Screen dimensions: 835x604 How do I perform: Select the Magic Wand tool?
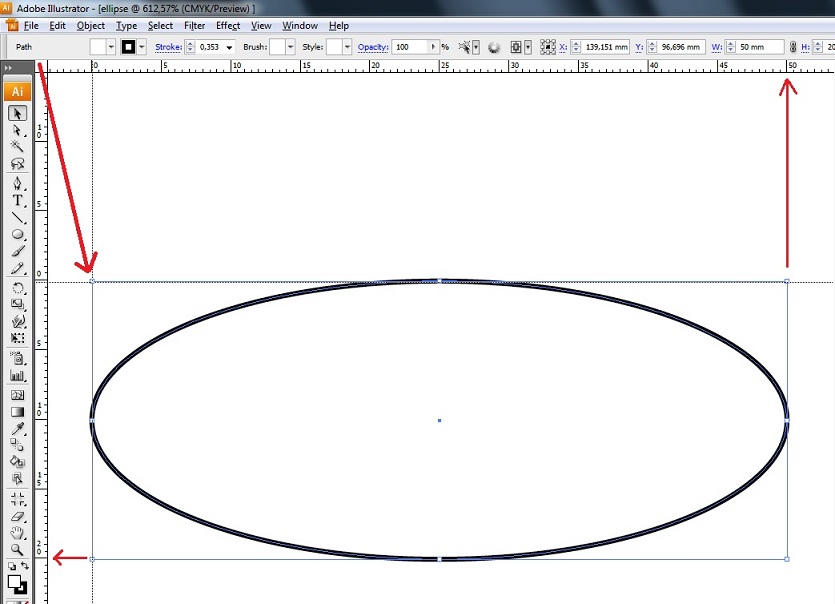(17, 146)
